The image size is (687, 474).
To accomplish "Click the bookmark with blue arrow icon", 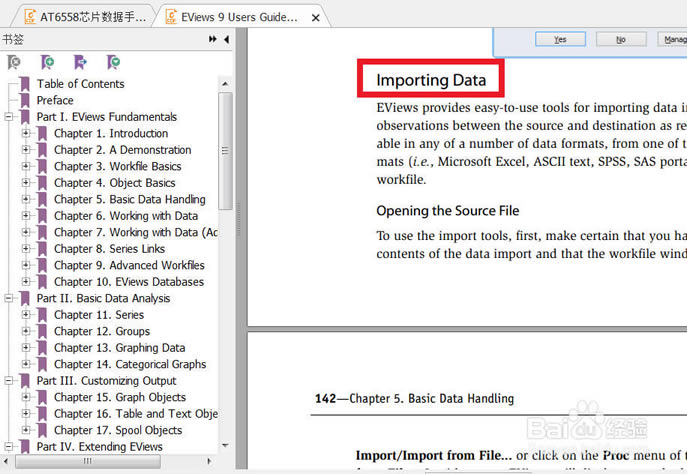I will point(80,62).
